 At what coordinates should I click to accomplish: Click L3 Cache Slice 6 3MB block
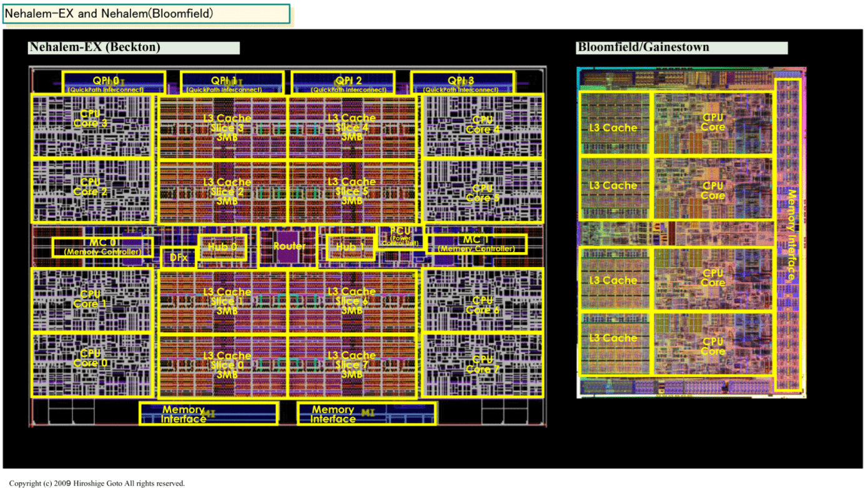(x=352, y=302)
